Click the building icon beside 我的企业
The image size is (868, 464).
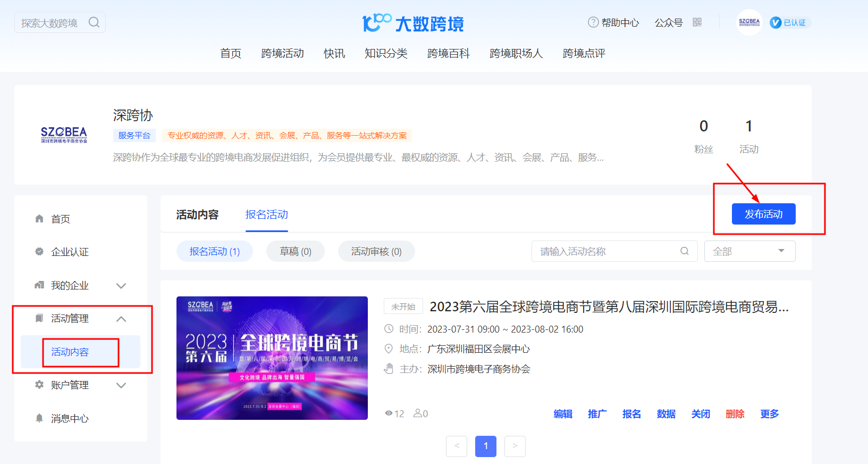pos(39,285)
